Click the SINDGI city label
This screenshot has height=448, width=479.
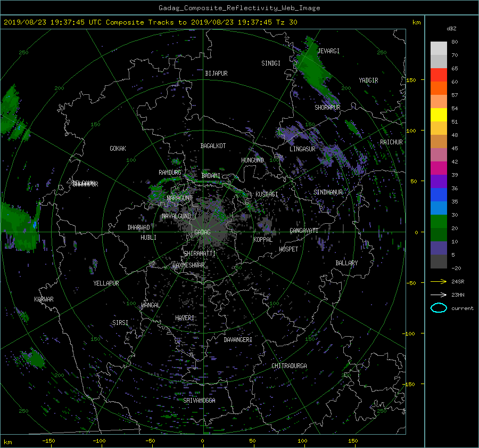[x=271, y=63]
